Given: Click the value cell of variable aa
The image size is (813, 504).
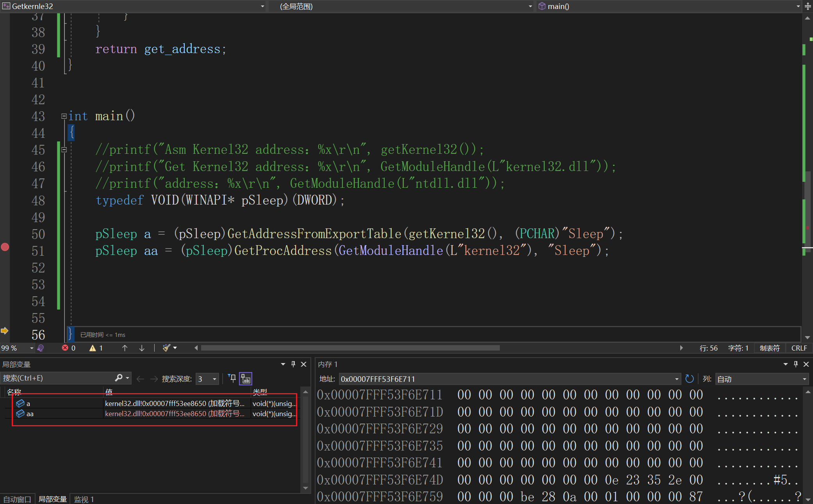Looking at the screenshot, I should [177, 413].
